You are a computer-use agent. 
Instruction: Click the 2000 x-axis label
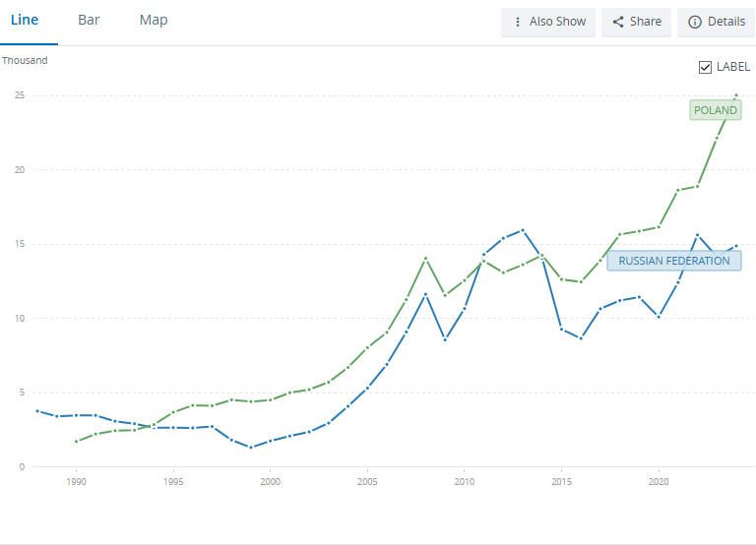[x=270, y=481]
